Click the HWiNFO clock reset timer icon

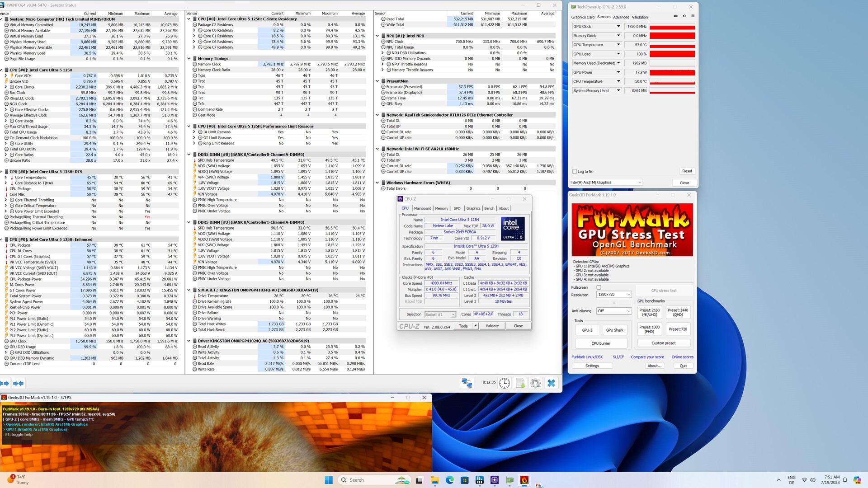click(x=505, y=383)
